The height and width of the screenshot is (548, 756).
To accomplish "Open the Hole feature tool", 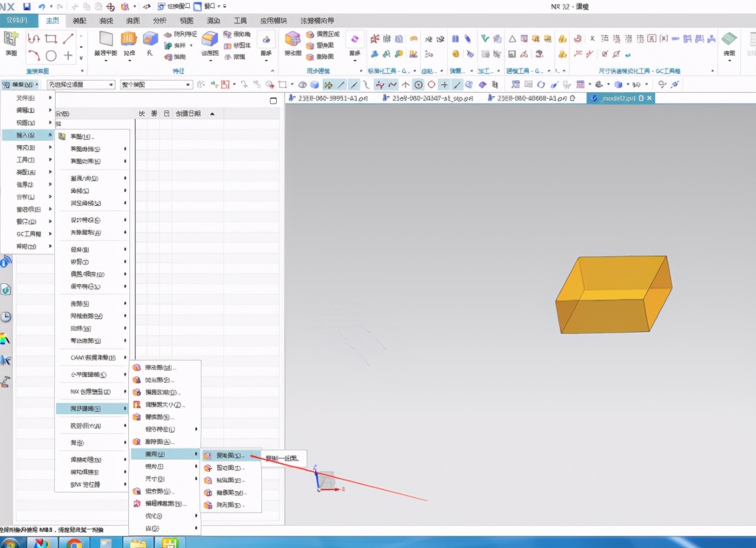I will tap(150, 39).
